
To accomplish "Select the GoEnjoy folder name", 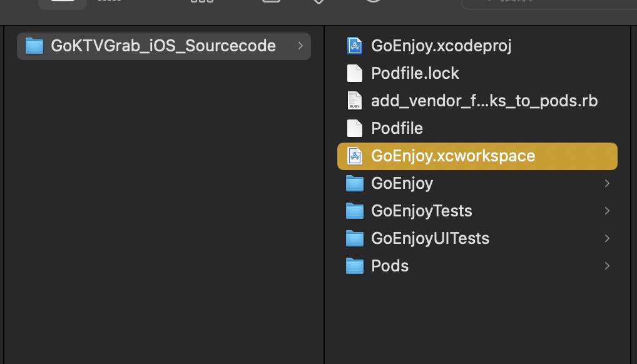I will point(402,183).
